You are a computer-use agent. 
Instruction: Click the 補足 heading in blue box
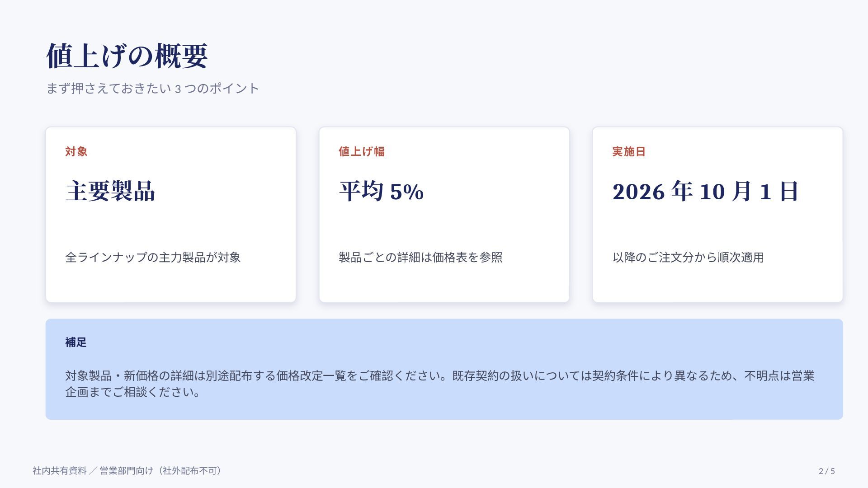(76, 342)
